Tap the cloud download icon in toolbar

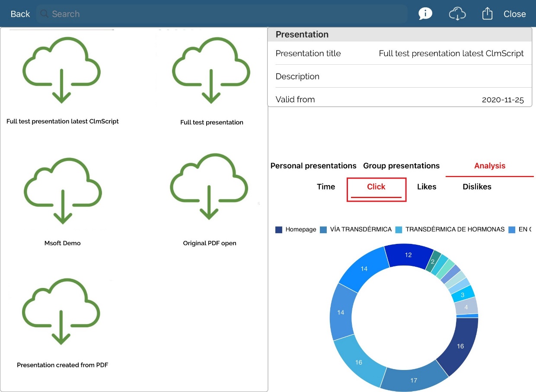457,14
